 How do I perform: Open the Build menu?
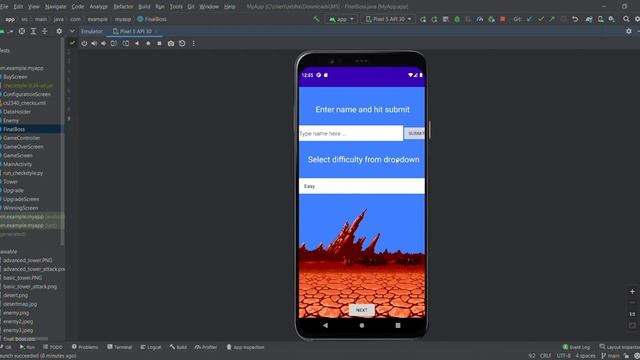tap(144, 7)
